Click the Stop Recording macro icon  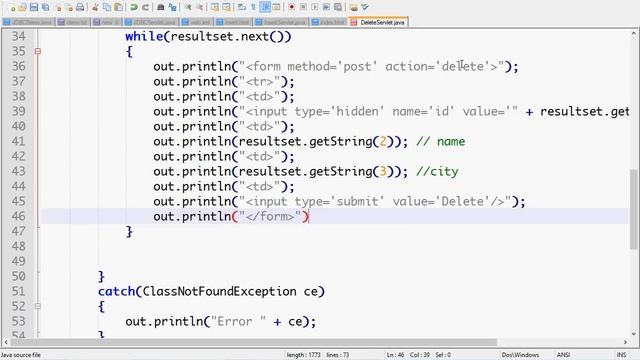pos(303,7)
